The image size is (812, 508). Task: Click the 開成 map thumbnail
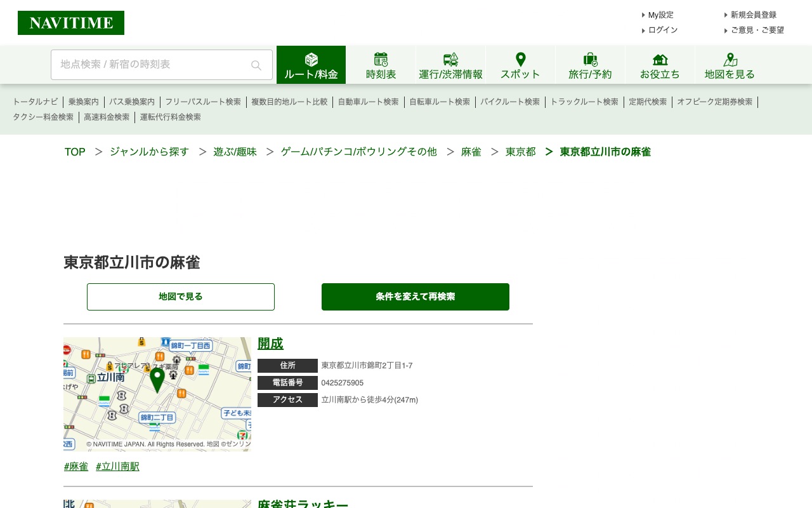click(x=157, y=394)
